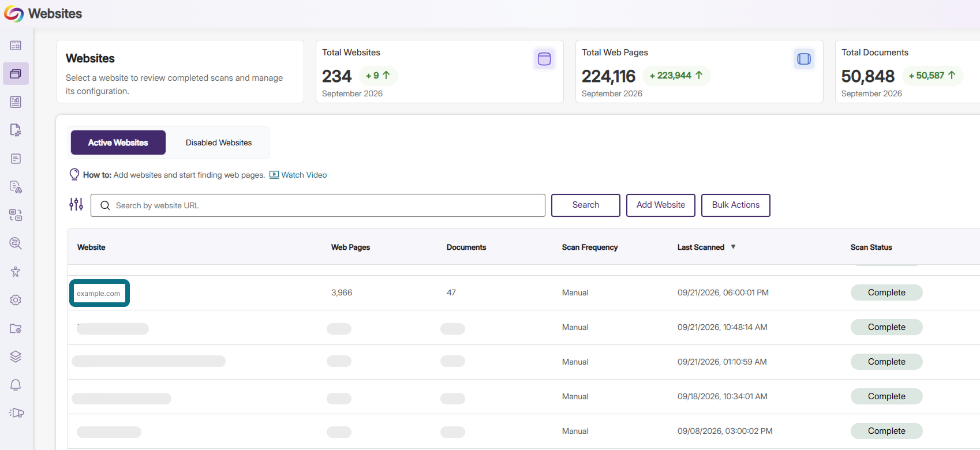Open the search analysis magnifier icon in sidebar
This screenshot has height=450, width=980.
[x=16, y=243]
